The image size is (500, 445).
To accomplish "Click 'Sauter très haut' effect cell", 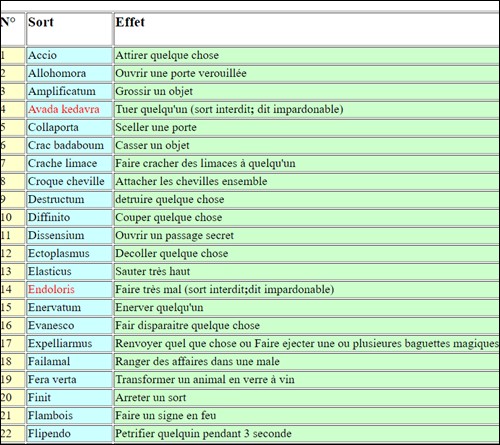I will 307,271.
